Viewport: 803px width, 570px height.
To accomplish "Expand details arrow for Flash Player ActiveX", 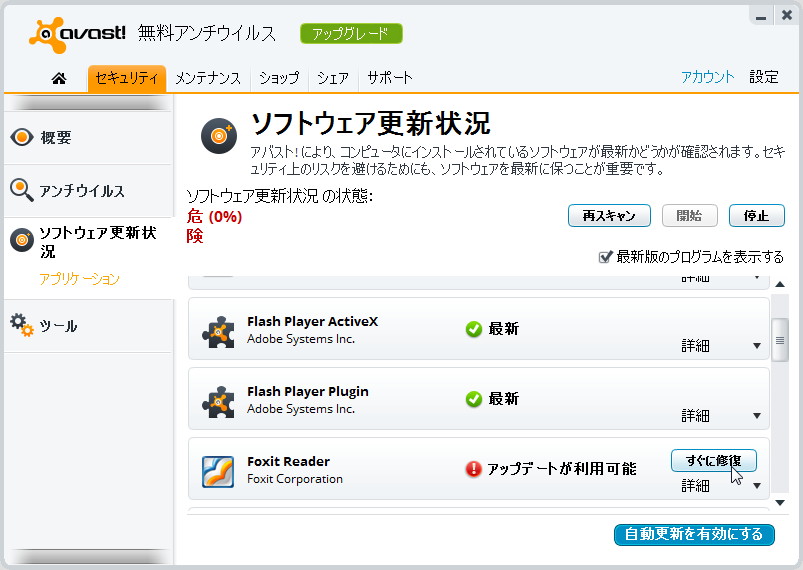I will click(x=757, y=346).
